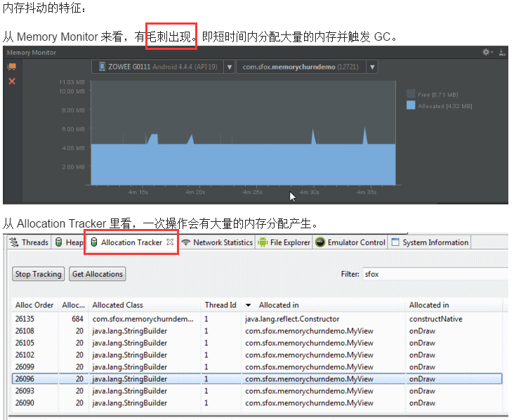Viewport: 528px width, 420px height.
Task: Click the orange initiate GC truck icon
Action: click(x=11, y=67)
